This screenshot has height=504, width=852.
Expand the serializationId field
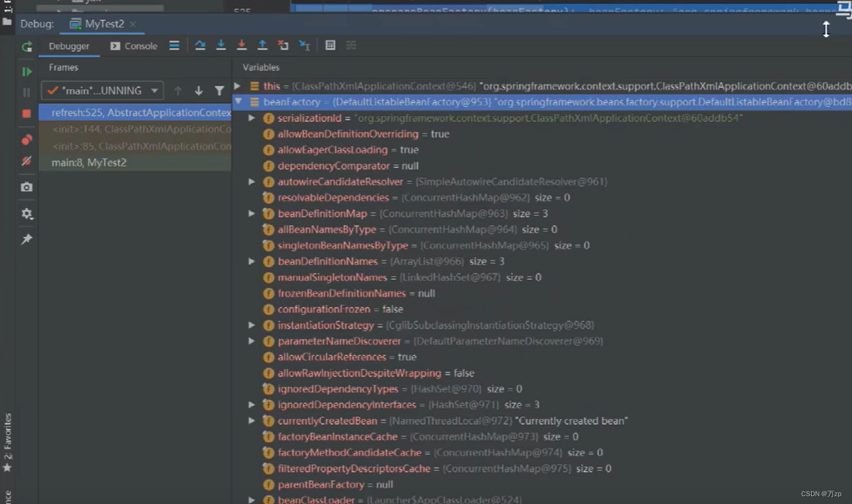point(251,118)
